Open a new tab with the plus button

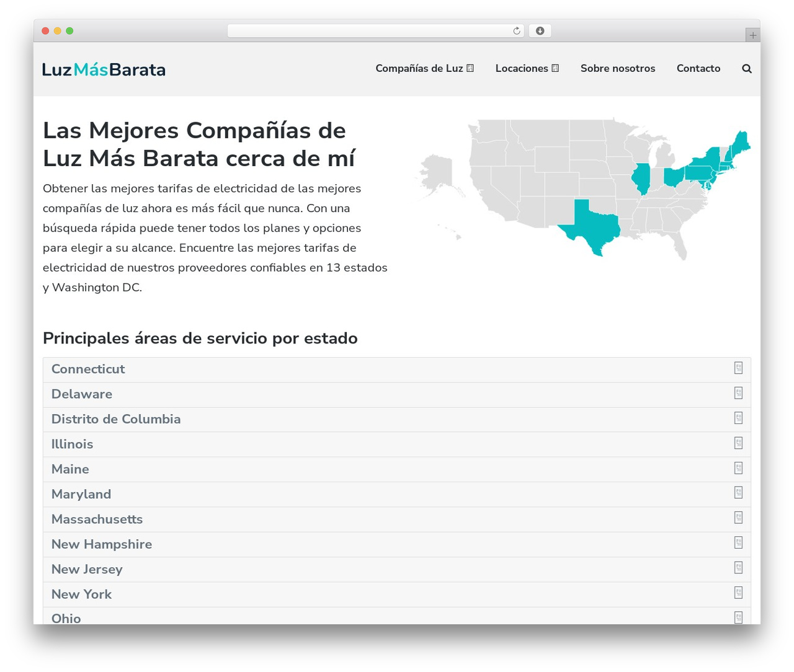[x=752, y=35]
